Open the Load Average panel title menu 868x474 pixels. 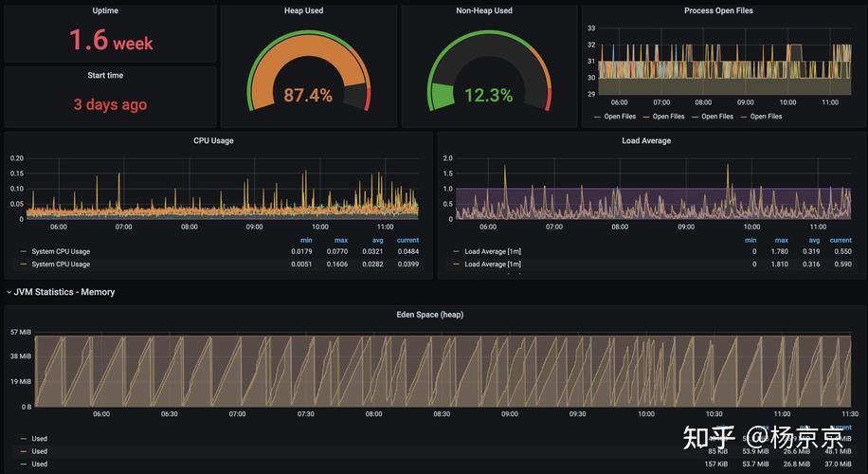click(x=645, y=140)
